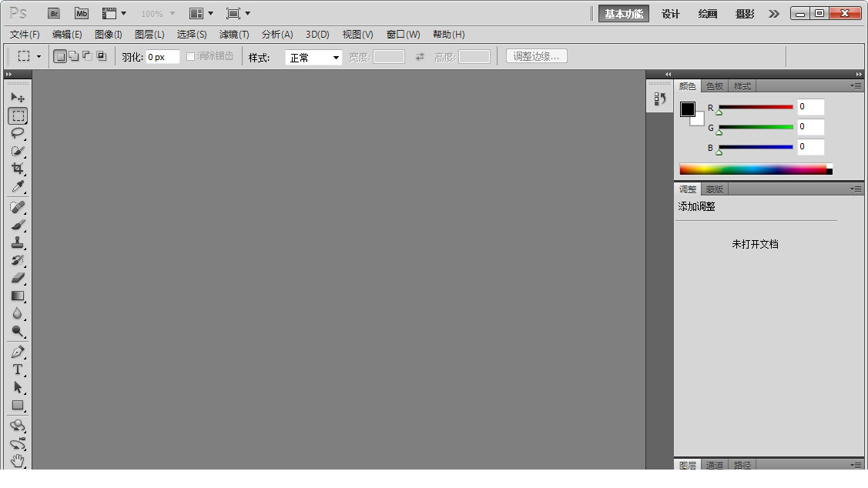
Task: Click the 羽化 feather input field
Action: click(x=163, y=57)
